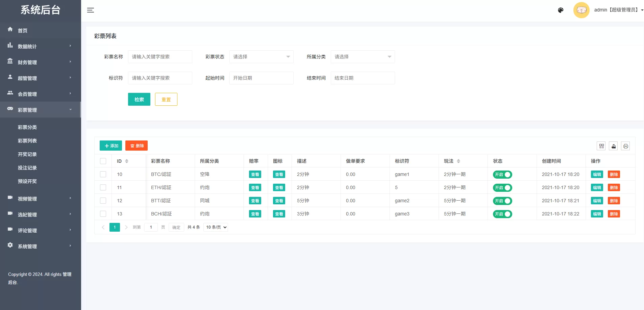This screenshot has height=310, width=644.
Task: Click the home icon next to 首页
Action: click(10, 30)
